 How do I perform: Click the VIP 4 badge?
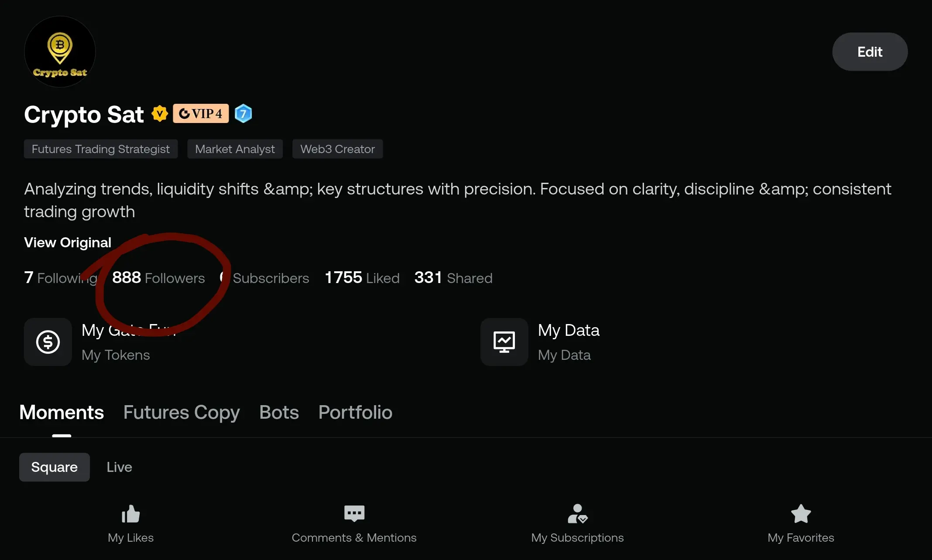tap(201, 113)
